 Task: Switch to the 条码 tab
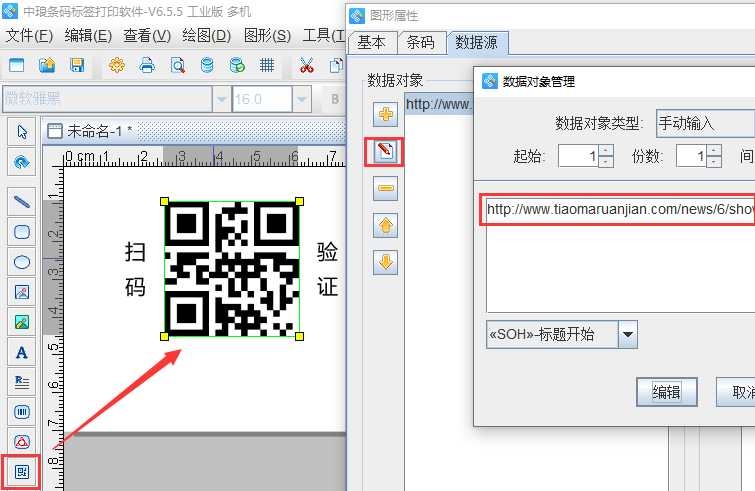421,42
